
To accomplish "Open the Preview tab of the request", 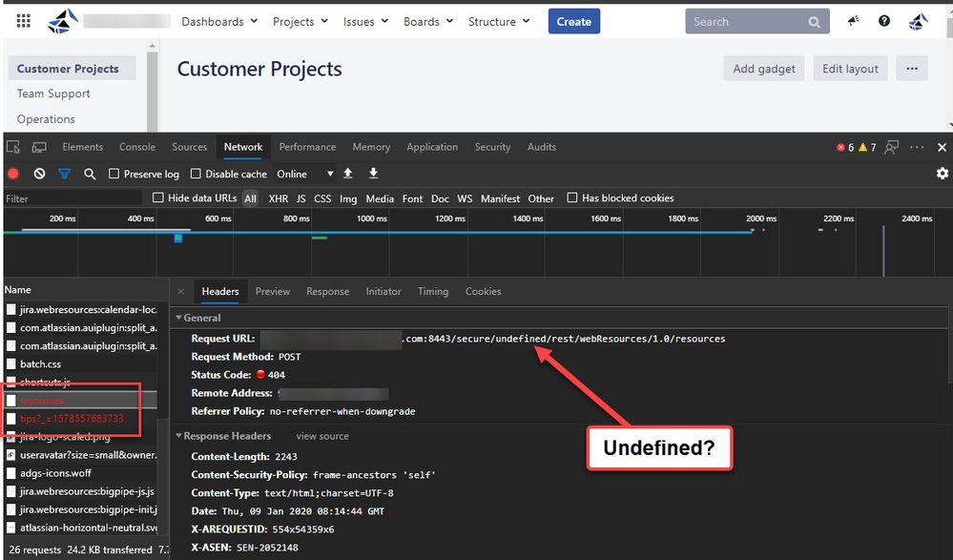I will coord(273,291).
